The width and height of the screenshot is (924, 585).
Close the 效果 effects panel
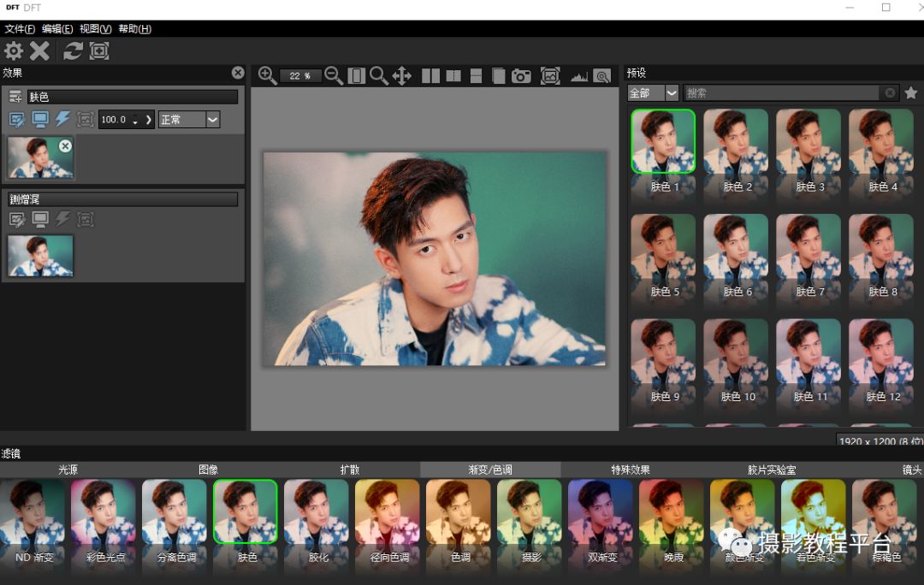238,73
